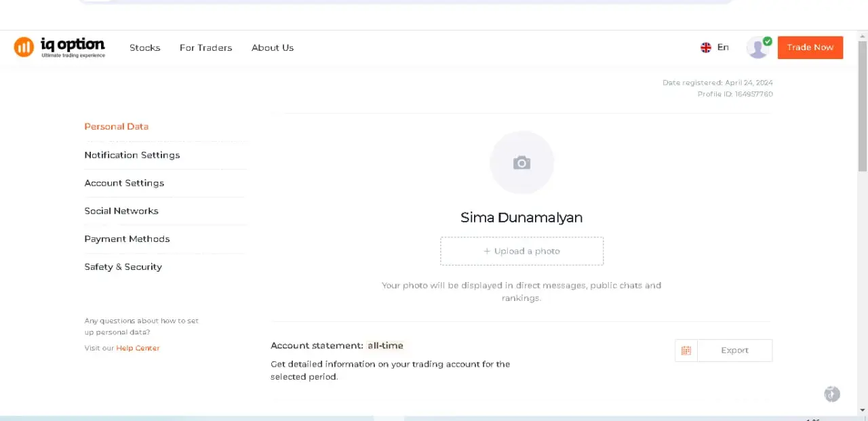Click the IQ Option logo
The width and height of the screenshot is (868, 421).
pyautogui.click(x=60, y=47)
